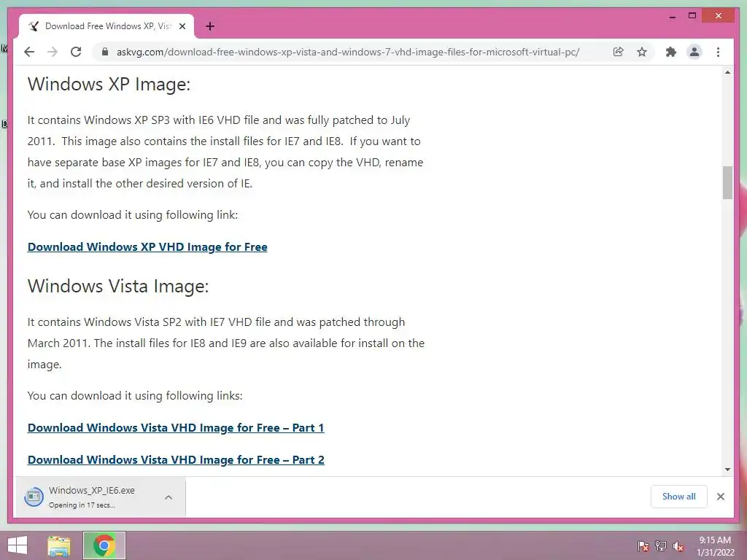Click the Chrome taskbar icon
Screen dimensions: 747x560
(x=104, y=545)
